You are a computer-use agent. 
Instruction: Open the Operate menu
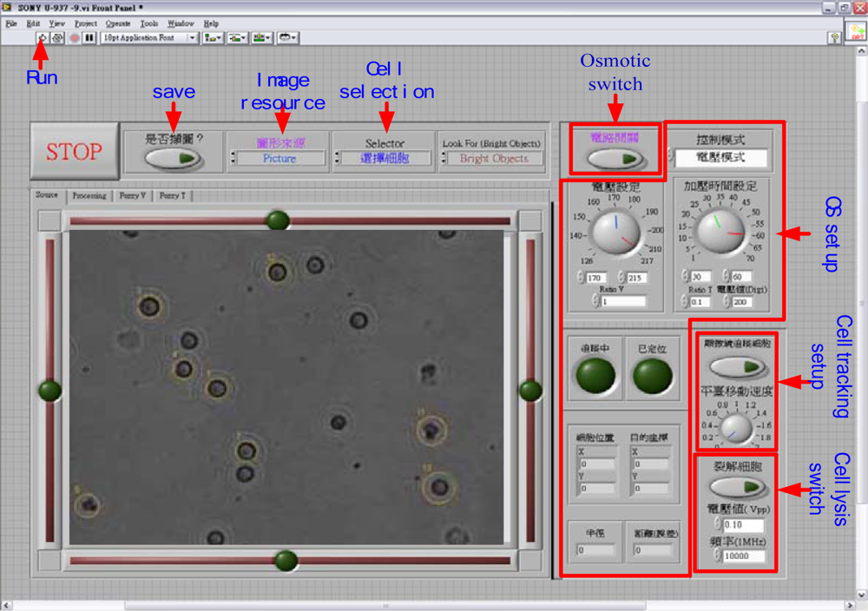(x=118, y=23)
